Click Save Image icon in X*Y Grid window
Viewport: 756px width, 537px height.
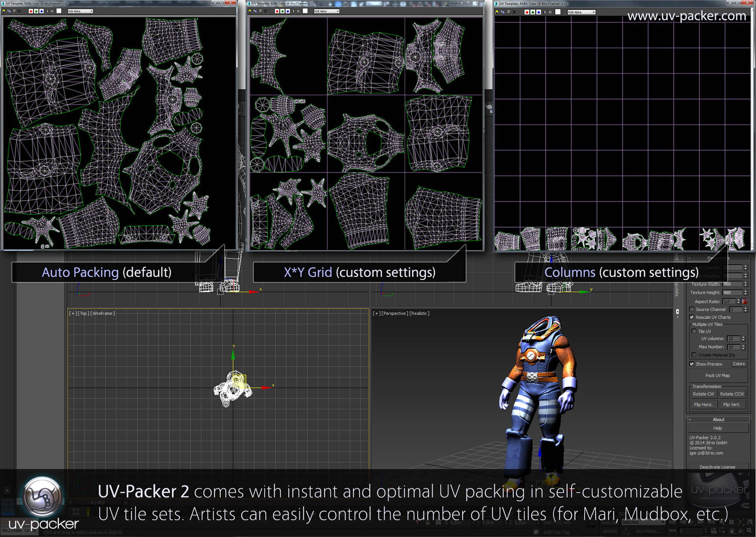pyautogui.click(x=250, y=11)
